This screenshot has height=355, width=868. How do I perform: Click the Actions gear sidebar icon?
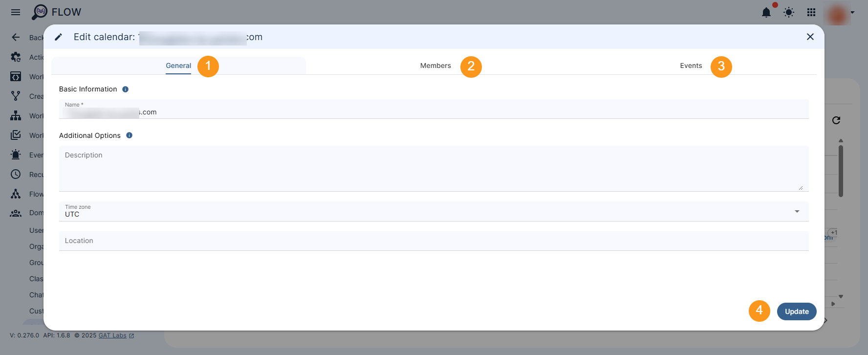[x=16, y=57]
